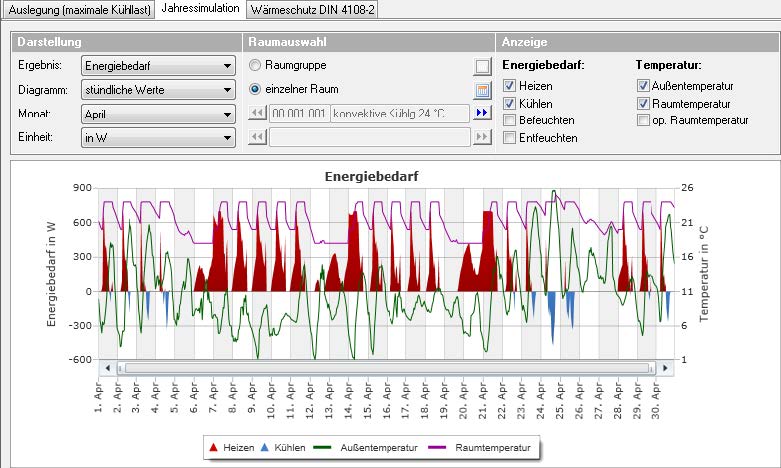Click the Energiebedarf in W axis title
This screenshot has height=468, width=781.
[x=51, y=274]
